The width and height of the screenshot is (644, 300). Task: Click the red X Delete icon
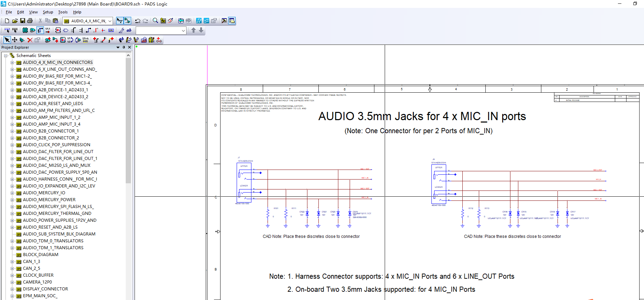click(x=30, y=40)
